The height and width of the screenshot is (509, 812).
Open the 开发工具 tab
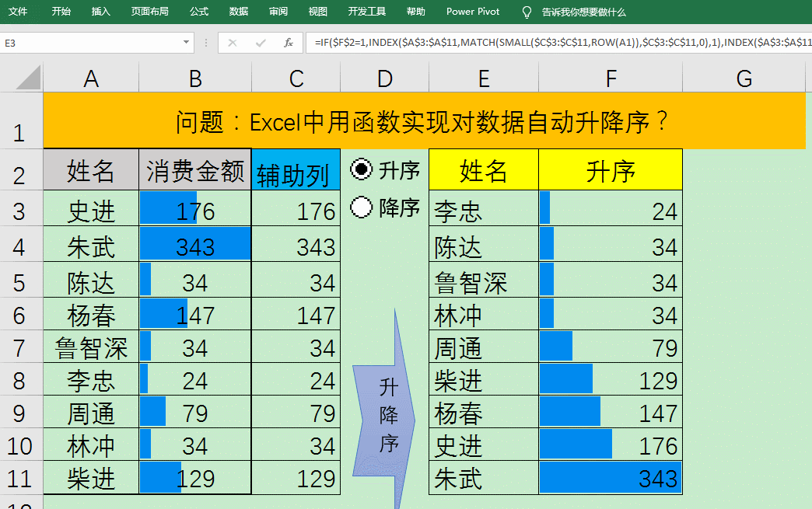tap(366, 12)
